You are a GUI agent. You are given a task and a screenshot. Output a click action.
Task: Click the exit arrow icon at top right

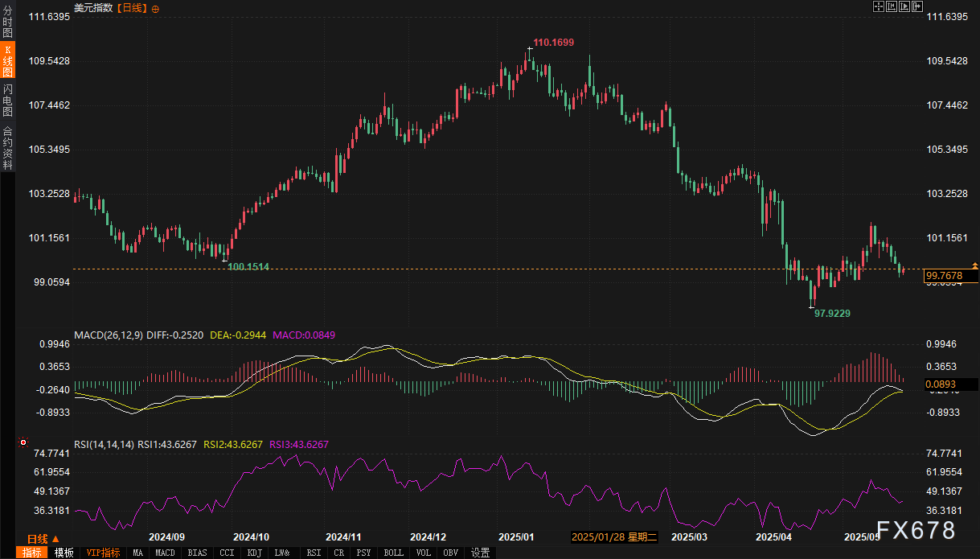[x=917, y=6]
